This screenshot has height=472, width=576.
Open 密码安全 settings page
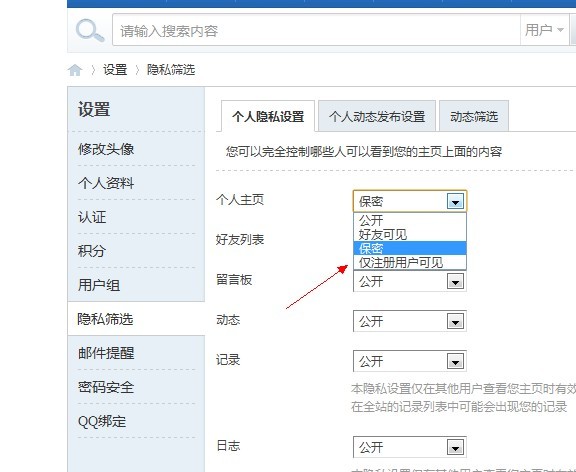pos(106,387)
